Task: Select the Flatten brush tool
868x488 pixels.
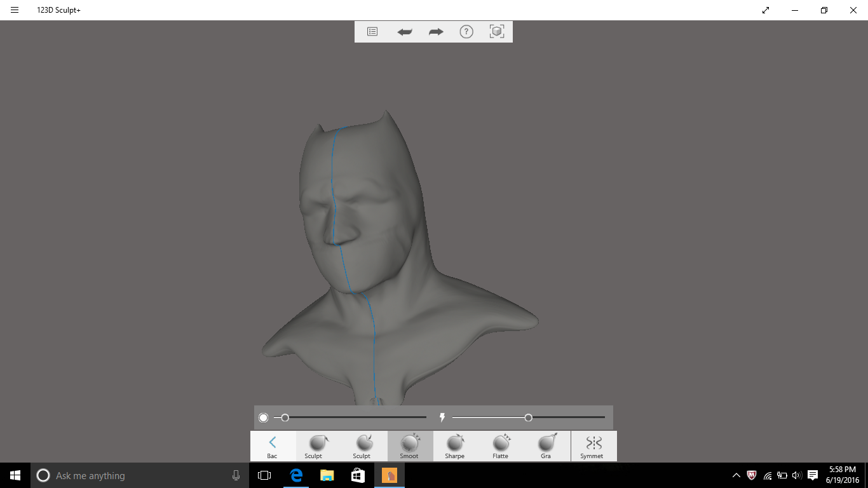Action: (501, 446)
